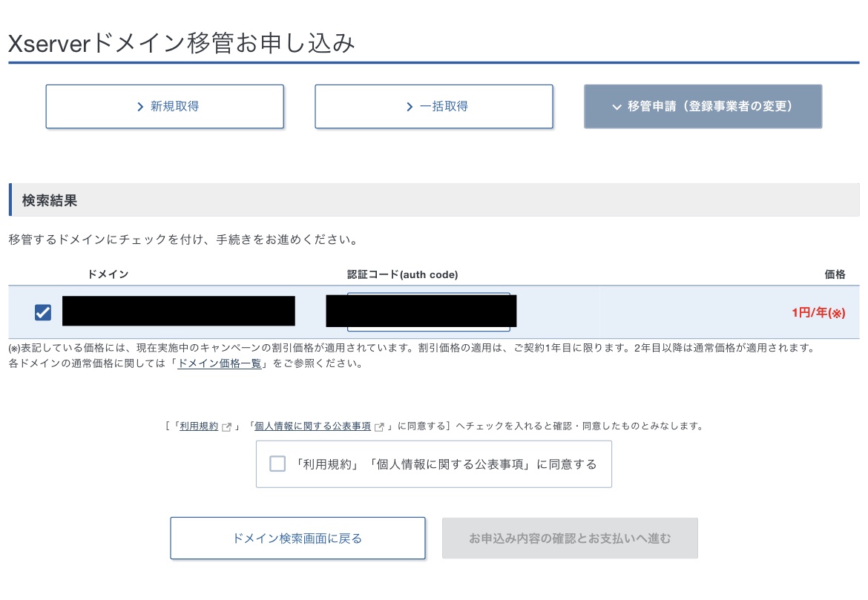
Task: Click external-link icon beside 利用規約 link
Action: 227,426
